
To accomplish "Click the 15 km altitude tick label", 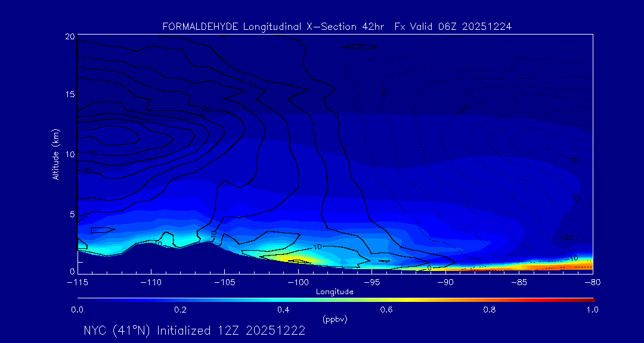I will coord(69,95).
